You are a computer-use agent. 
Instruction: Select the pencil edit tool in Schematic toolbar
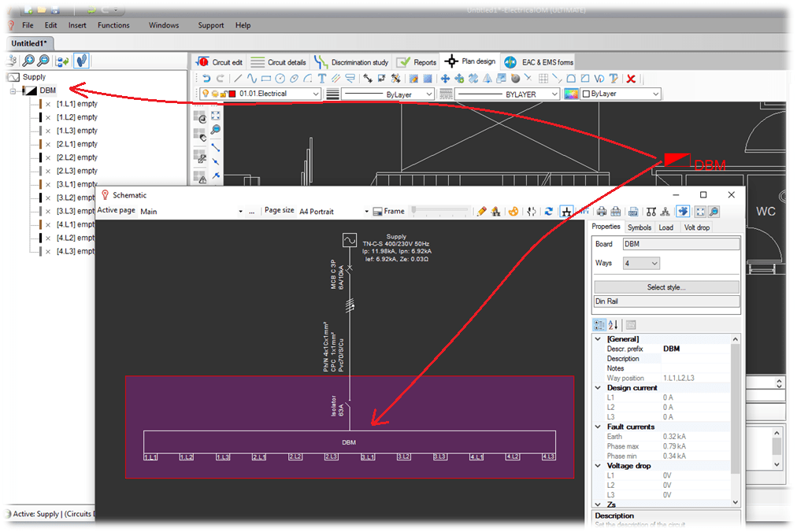coord(480,210)
